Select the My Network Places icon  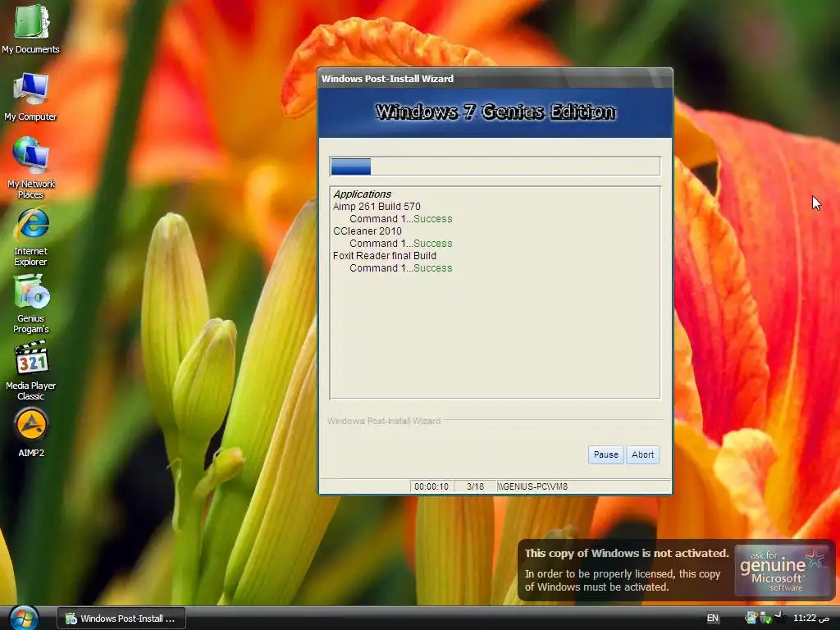pyautogui.click(x=30, y=167)
